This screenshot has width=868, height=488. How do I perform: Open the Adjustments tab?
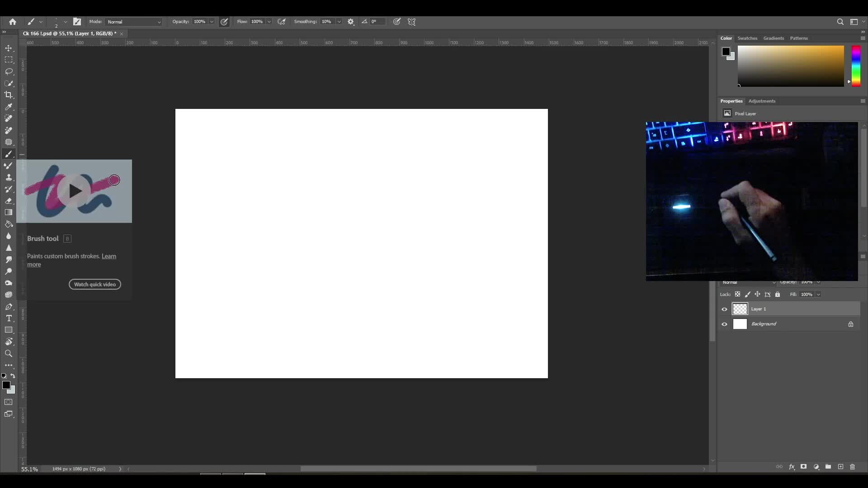762,101
